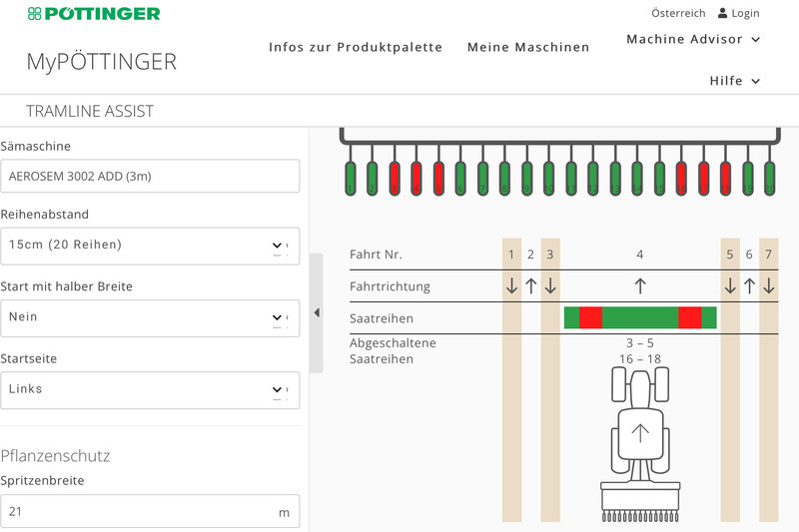Click the Spritzenbreite input field
Image resolution: width=799 pixels, height=532 pixels.
(x=150, y=511)
